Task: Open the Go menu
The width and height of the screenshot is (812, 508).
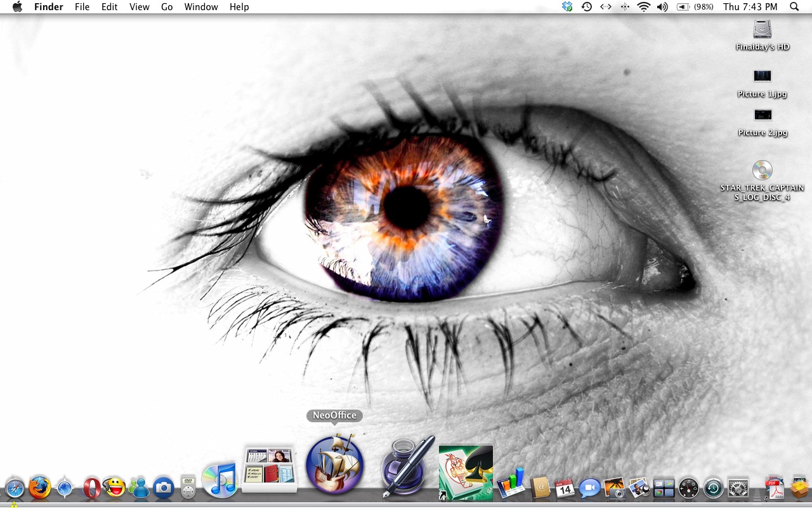Action: pos(167,7)
